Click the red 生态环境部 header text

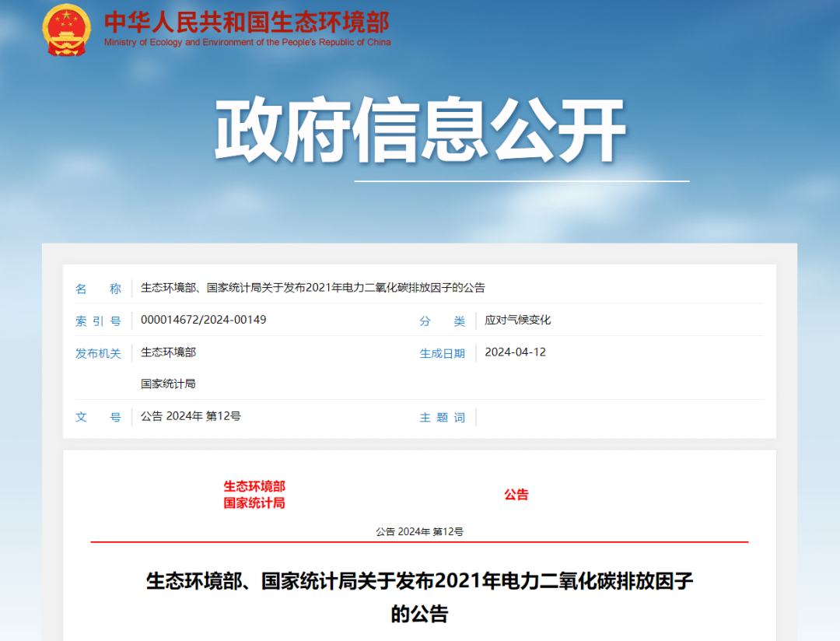coord(254,486)
